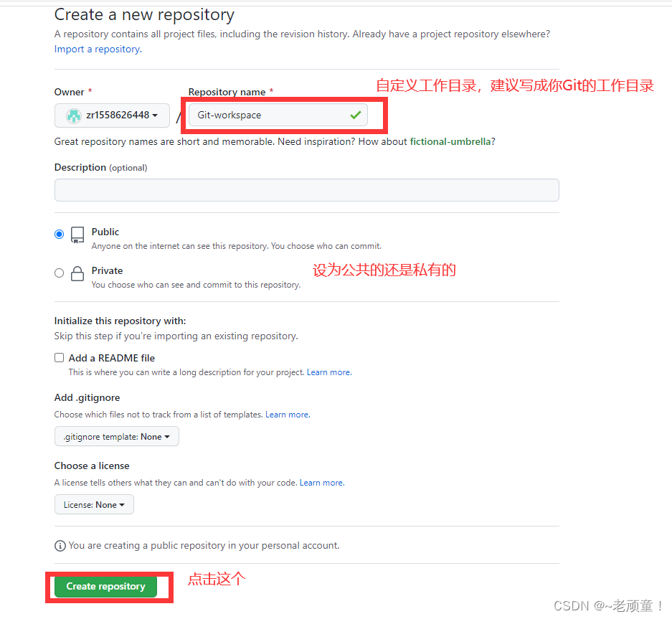Click Learn more link under .gitignore

tap(288, 415)
